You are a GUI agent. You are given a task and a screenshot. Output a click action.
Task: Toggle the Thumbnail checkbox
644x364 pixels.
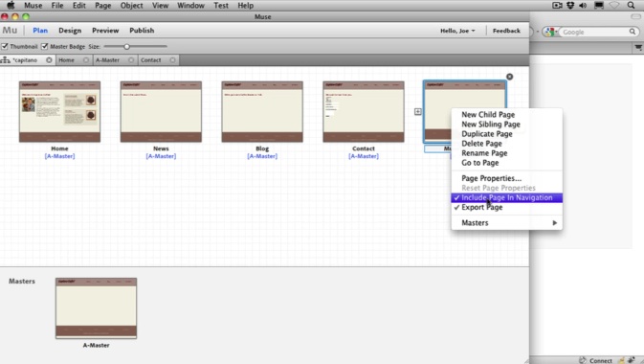coord(5,47)
